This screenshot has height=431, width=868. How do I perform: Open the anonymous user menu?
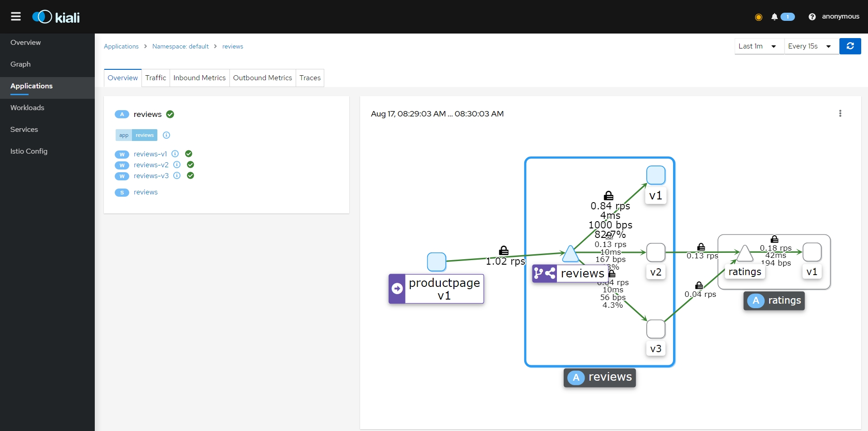[x=840, y=17]
